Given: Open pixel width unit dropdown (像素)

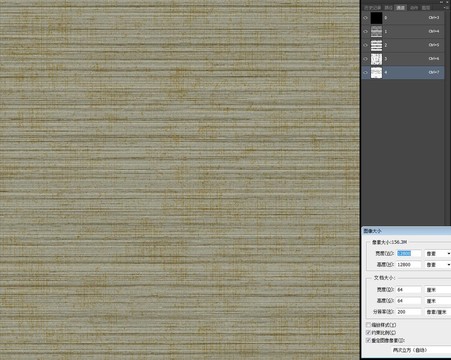Looking at the screenshot, I should pos(438,254).
